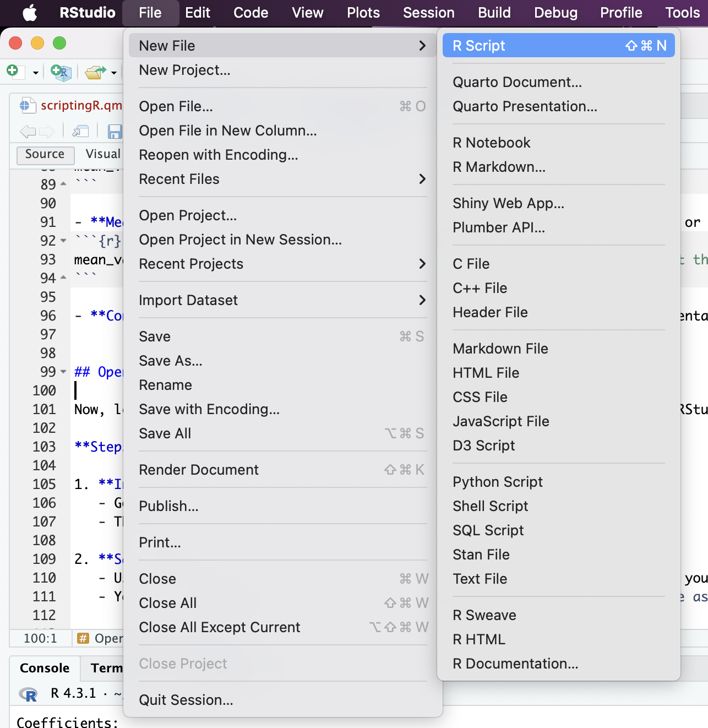The height and width of the screenshot is (728, 708).
Task: Switch to the Console tab
Action: click(x=45, y=668)
